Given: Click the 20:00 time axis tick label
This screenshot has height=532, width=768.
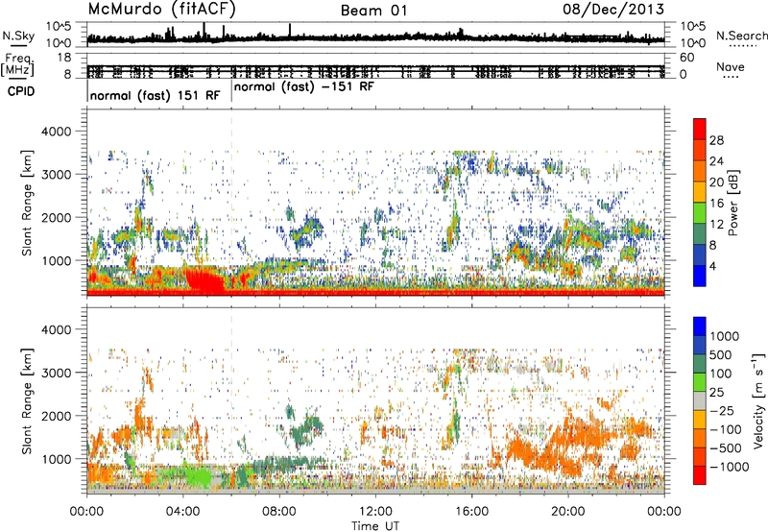Looking at the screenshot, I should pos(568,512).
